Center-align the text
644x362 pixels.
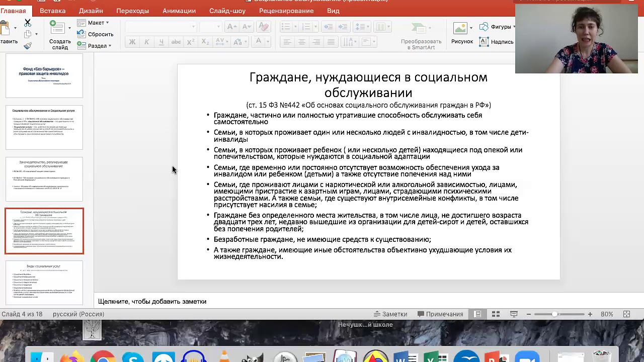coord(302,42)
